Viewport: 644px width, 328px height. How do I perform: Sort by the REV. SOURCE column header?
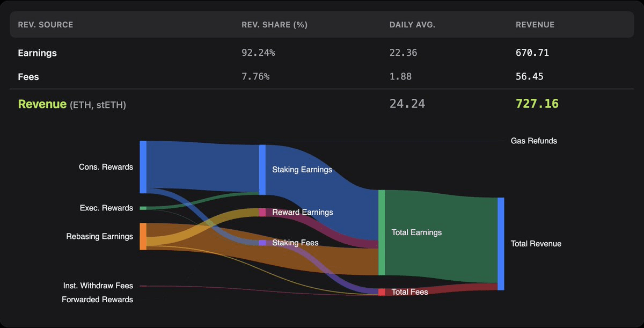tap(46, 25)
